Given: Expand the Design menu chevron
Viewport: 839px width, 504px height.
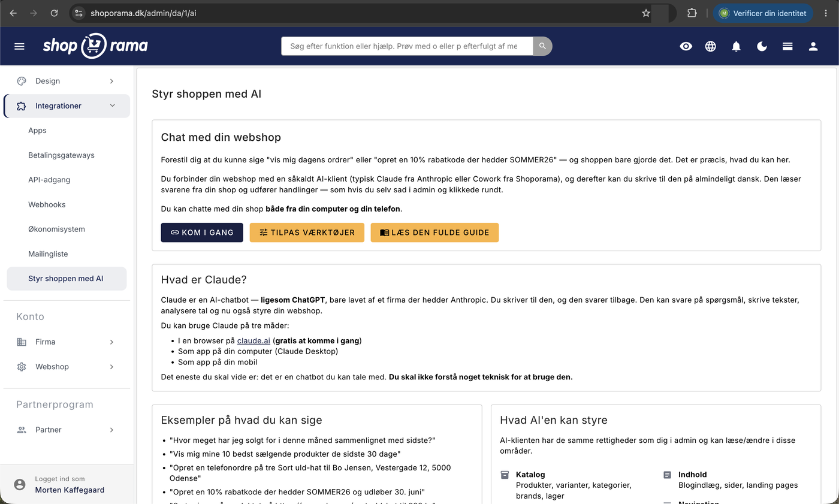Looking at the screenshot, I should (111, 81).
